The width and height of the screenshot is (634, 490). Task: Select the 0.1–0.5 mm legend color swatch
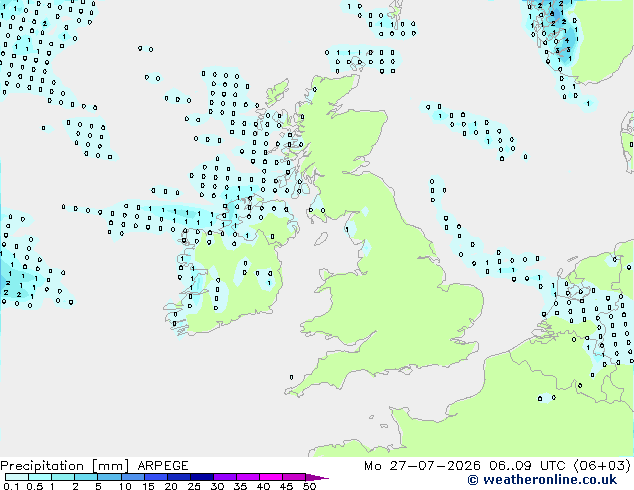point(17,477)
